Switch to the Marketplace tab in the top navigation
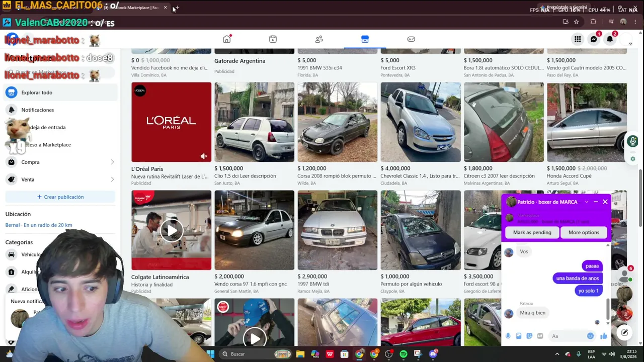The image size is (644, 362). (365, 39)
